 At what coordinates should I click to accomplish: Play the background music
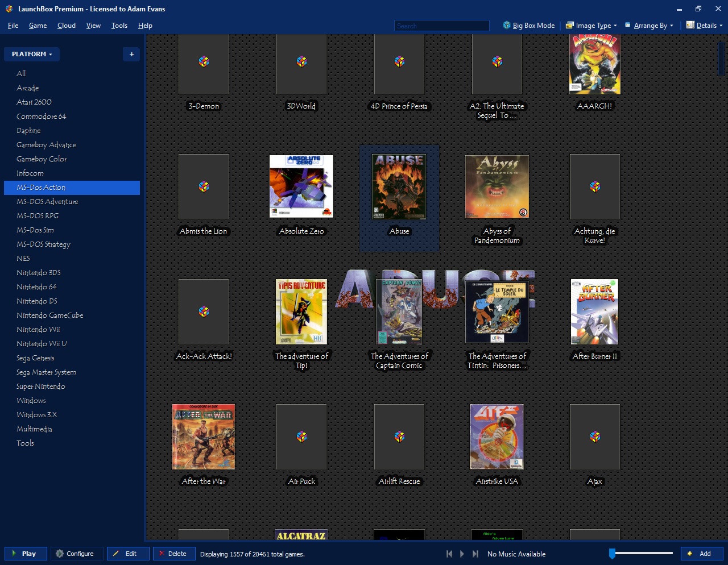[x=462, y=554]
